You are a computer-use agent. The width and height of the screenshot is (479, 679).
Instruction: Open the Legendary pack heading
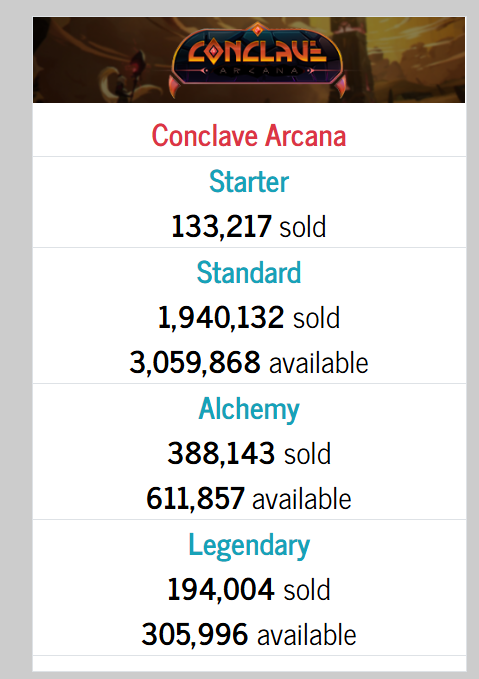[x=249, y=545]
